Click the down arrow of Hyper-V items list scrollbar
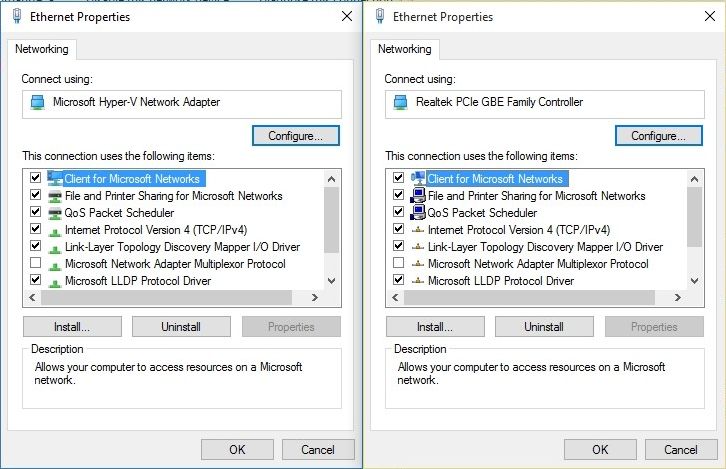Viewport: 726px width, 469px height. tap(332, 281)
